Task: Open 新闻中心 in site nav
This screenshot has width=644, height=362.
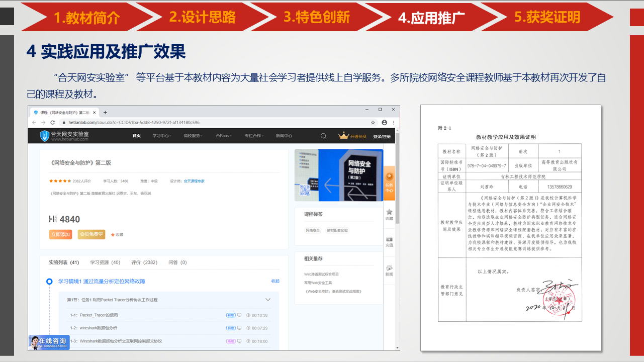Action: coord(284,136)
